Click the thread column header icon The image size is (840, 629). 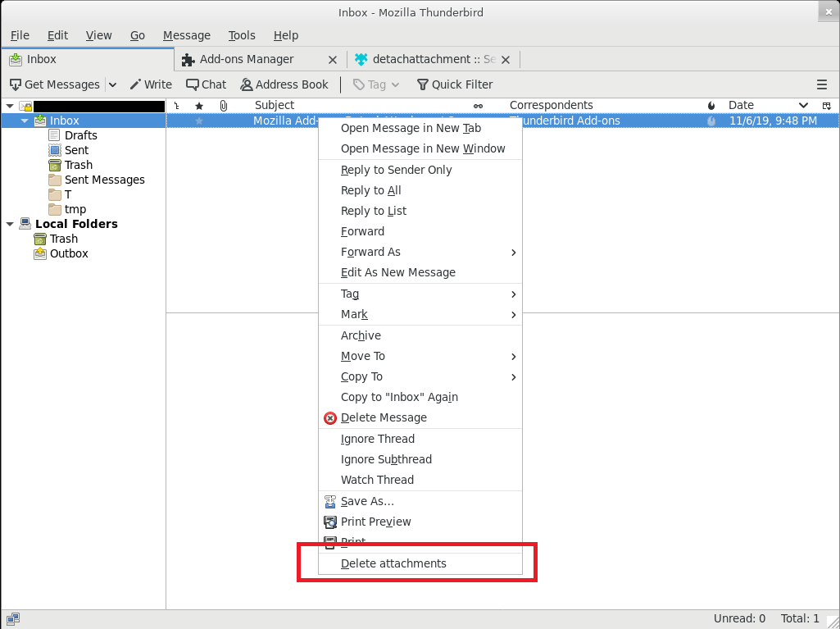tap(177, 106)
